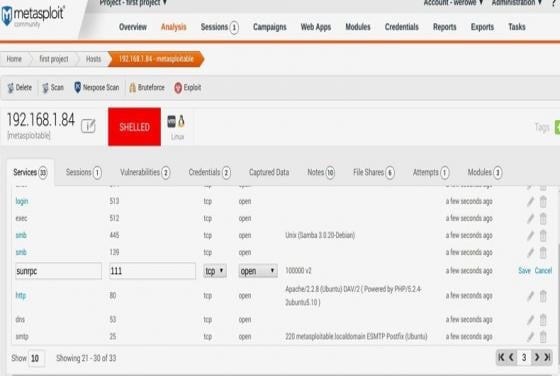This screenshot has width=560, height=376.
Task: Open the File Shares tab
Action: point(374,172)
